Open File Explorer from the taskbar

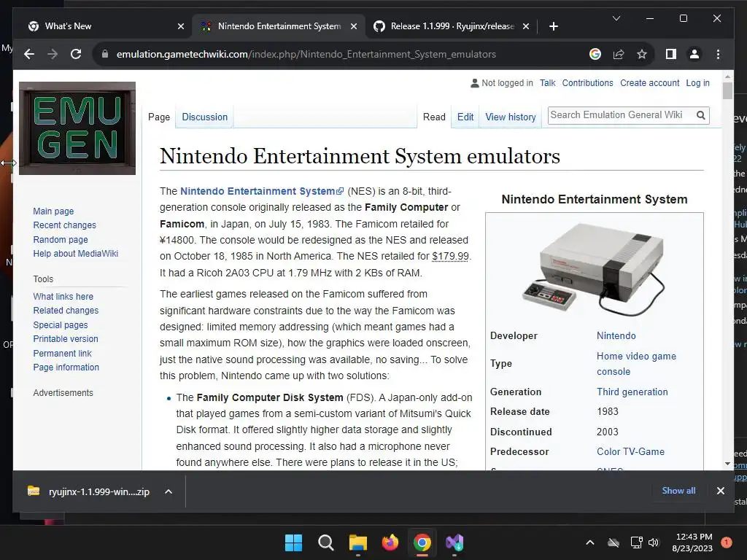click(x=357, y=542)
